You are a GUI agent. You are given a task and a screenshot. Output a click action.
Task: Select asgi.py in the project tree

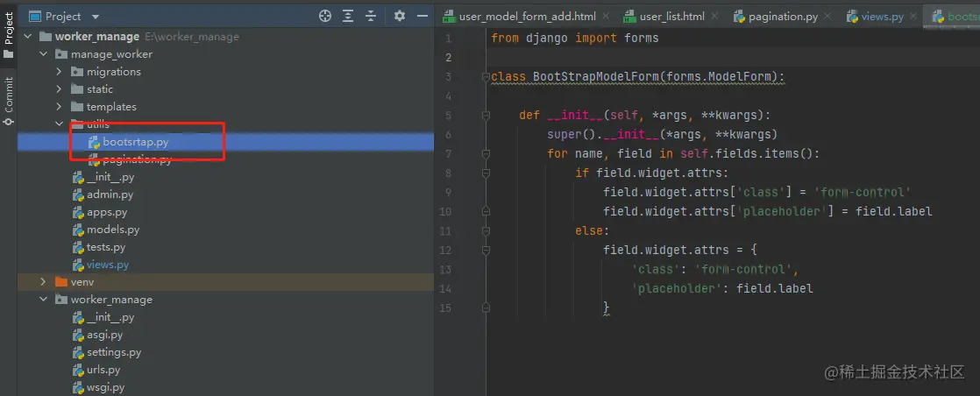(x=225, y=334)
